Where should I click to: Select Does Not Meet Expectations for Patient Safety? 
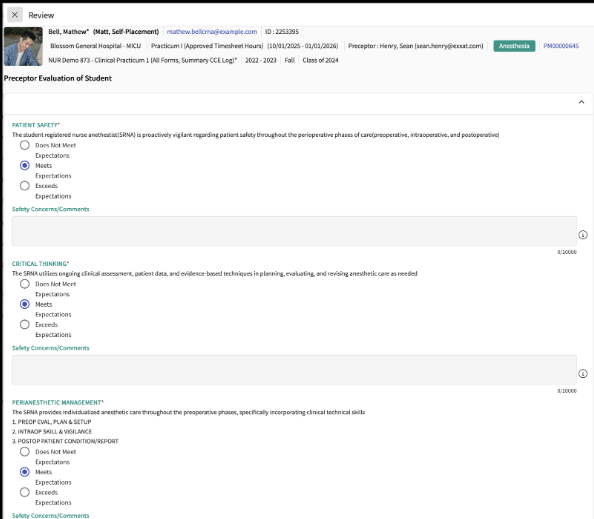tap(25, 145)
